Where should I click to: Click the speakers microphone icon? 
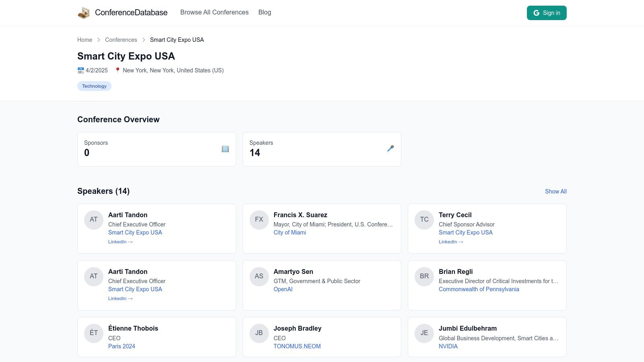390,149
